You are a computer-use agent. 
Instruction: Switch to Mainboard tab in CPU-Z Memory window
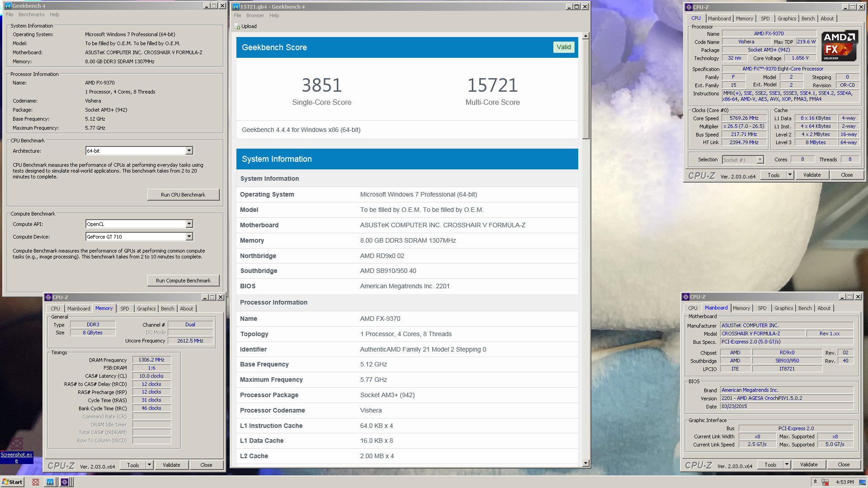coord(79,309)
